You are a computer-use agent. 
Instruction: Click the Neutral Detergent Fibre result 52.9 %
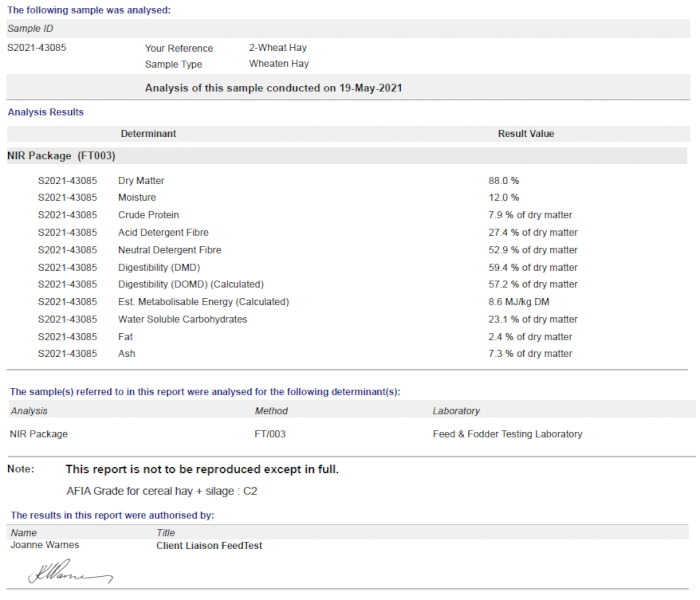coord(532,250)
